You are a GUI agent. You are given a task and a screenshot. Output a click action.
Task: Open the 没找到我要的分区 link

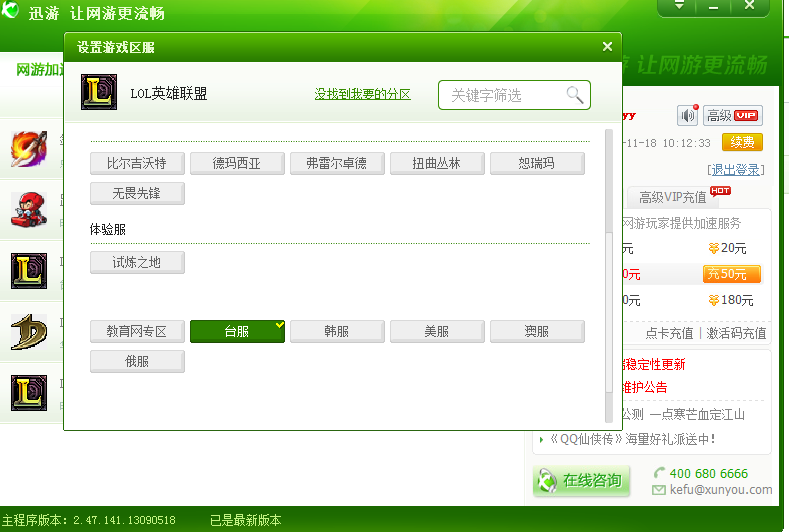(x=362, y=94)
